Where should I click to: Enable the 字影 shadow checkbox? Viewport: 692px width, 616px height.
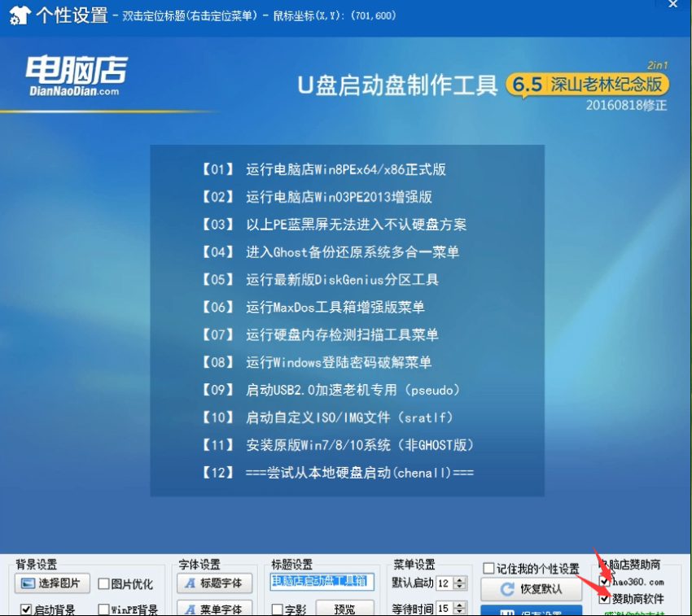pyautogui.click(x=277, y=609)
